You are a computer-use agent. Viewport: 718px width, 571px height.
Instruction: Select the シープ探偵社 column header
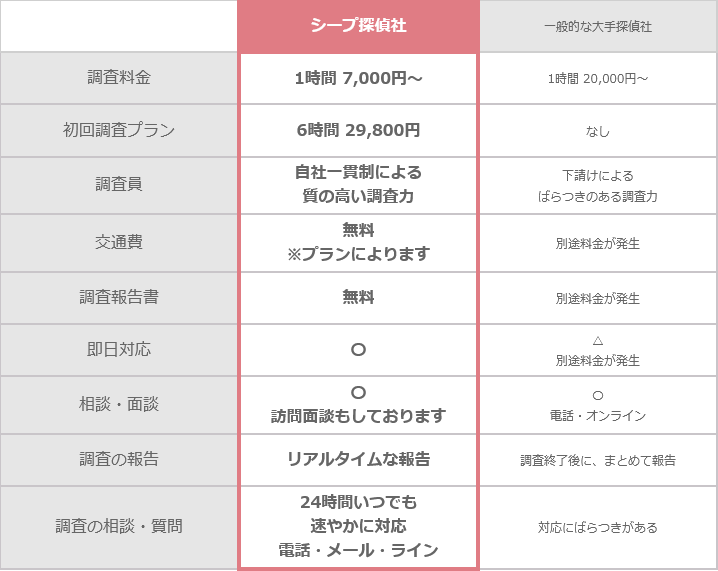pyautogui.click(x=358, y=26)
